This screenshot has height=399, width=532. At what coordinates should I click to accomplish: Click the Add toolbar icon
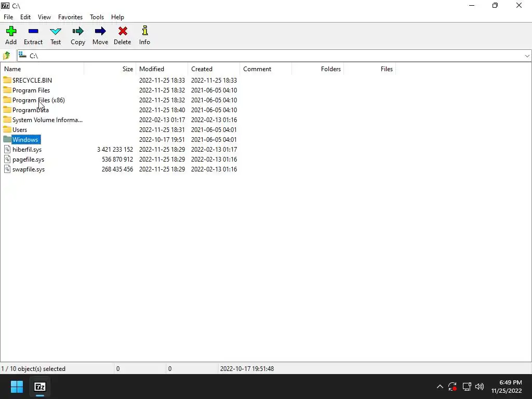point(11,31)
